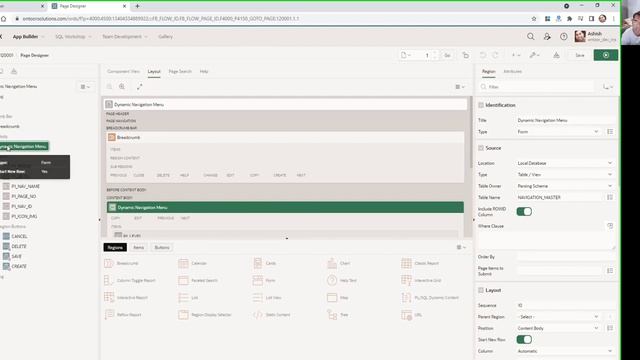Collapse the Identification section
The image size is (640, 360).
tap(481, 105)
